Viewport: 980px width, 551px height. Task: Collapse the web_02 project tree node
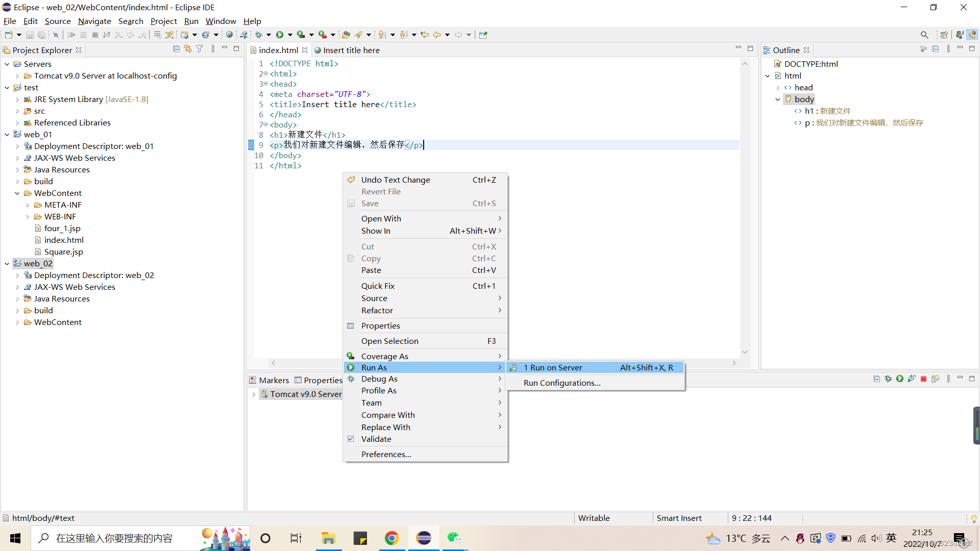(x=7, y=264)
